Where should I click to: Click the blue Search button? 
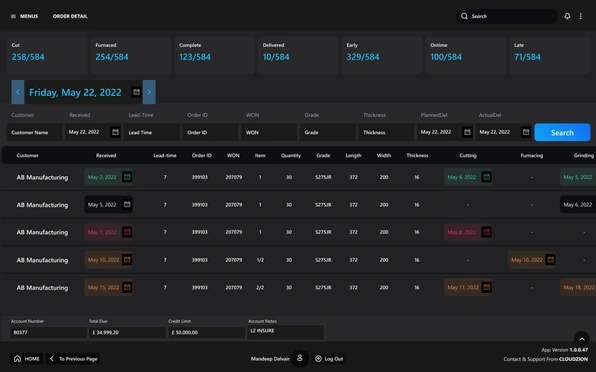[562, 132]
